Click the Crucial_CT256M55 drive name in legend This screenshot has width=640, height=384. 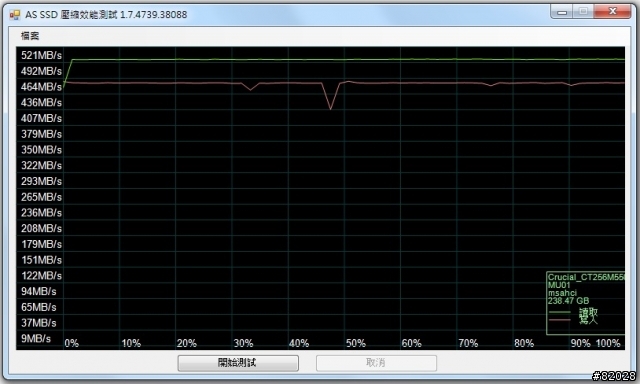coord(586,277)
